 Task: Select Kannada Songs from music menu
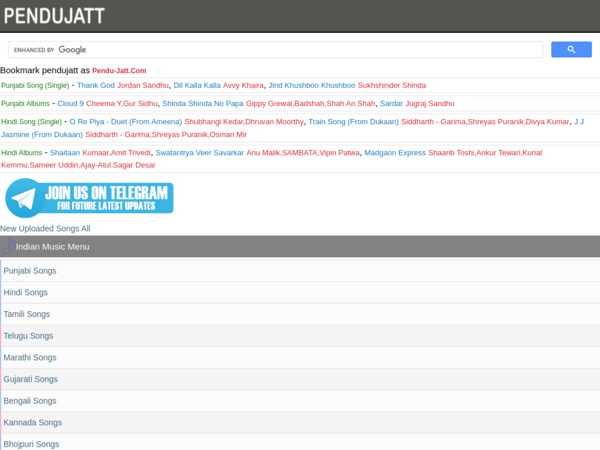[x=300, y=423]
